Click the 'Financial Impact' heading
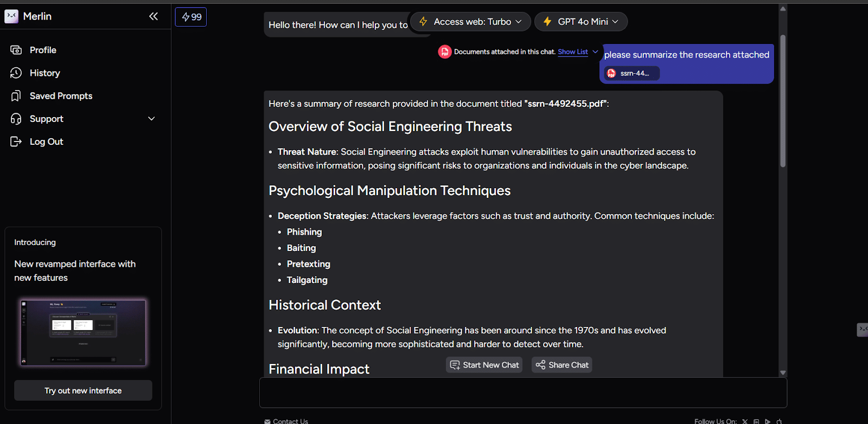 pyautogui.click(x=319, y=369)
